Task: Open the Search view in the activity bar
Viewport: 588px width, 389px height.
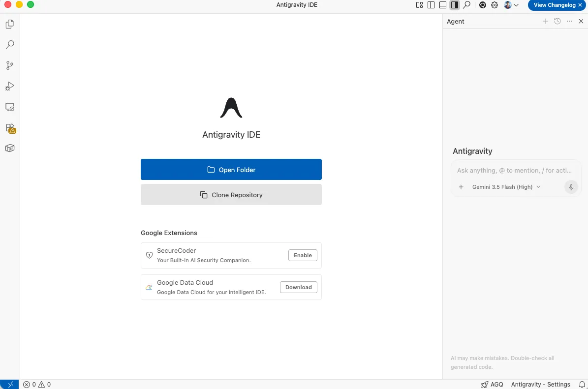Action: tap(10, 45)
